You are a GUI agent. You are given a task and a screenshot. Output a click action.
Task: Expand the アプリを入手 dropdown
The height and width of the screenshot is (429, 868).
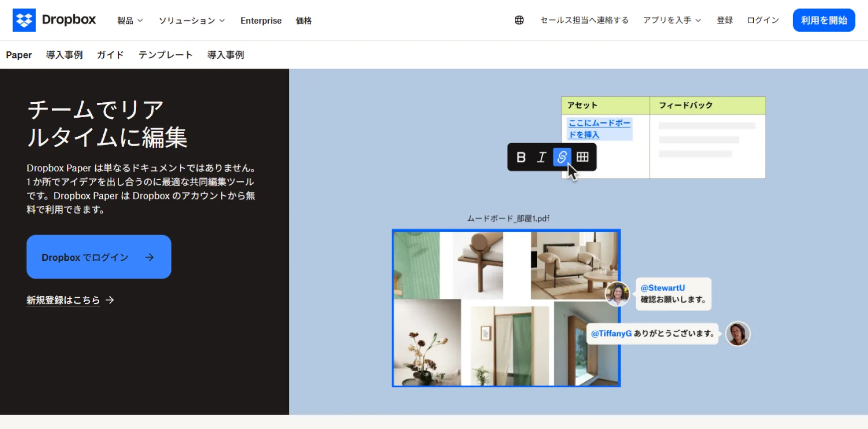coord(672,20)
